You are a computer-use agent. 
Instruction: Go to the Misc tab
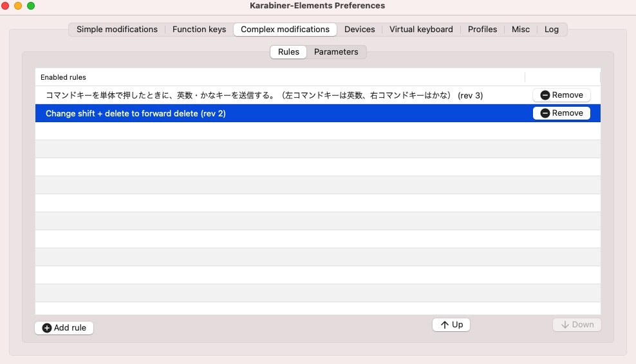tap(520, 30)
